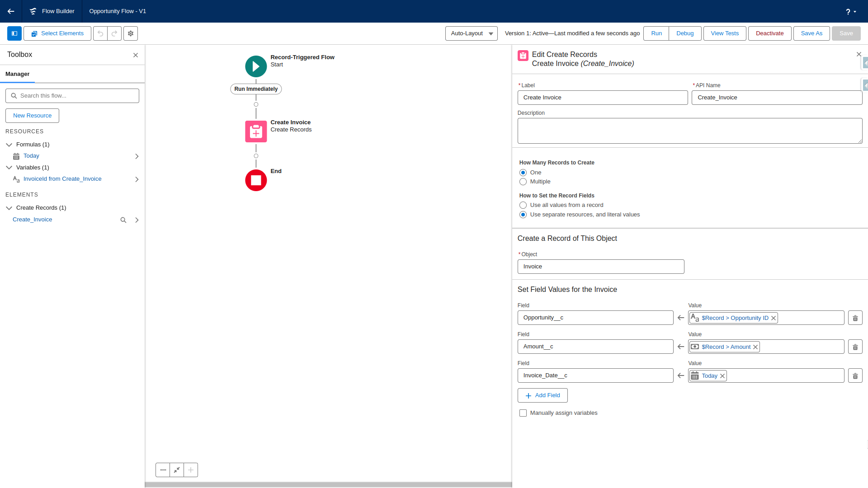Enable Manually assign variables checkbox

point(523,413)
